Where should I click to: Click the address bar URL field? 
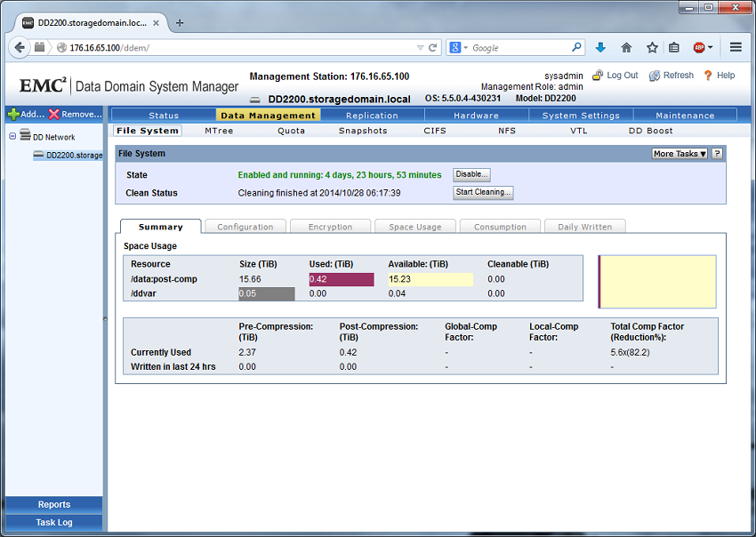[x=241, y=48]
